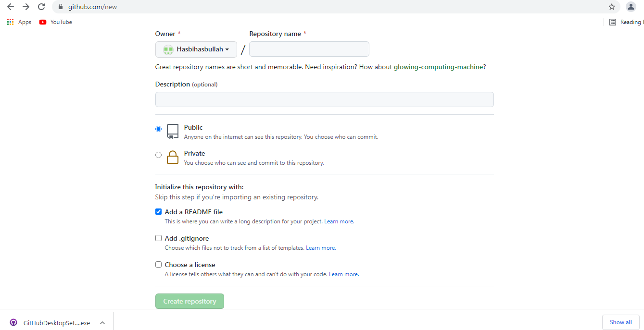Click the GitHub Desktop download file icon
The width and height of the screenshot is (644, 330).
pos(13,323)
